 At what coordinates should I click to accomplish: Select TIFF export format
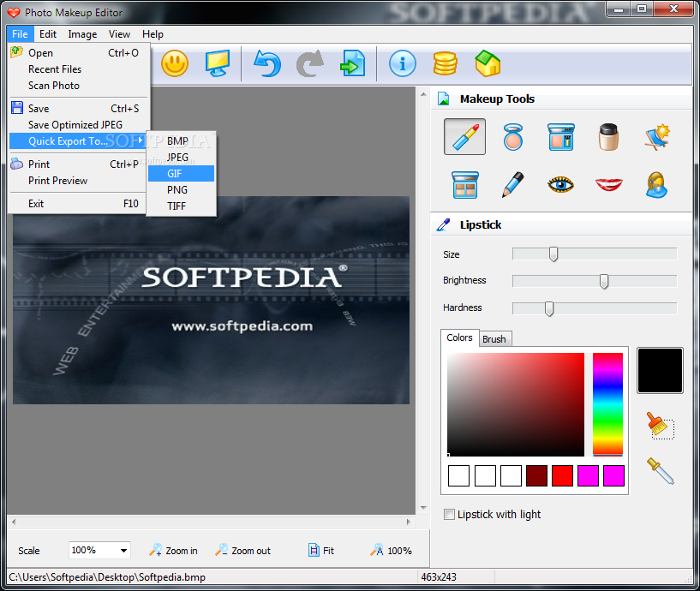click(182, 206)
